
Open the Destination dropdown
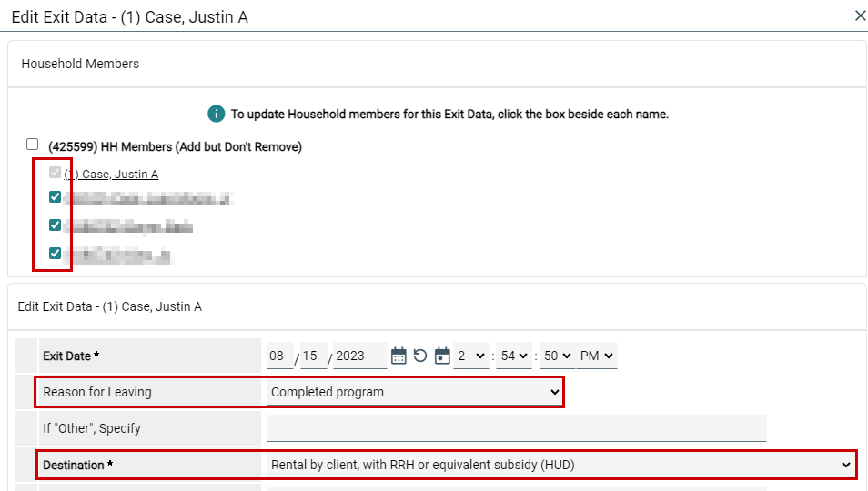[560, 465]
